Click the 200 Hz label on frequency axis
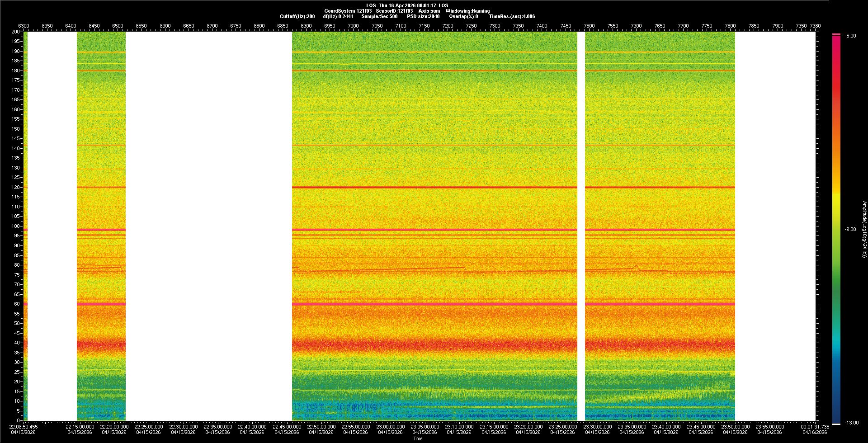The height and width of the screenshot is (443, 868). 15,32
